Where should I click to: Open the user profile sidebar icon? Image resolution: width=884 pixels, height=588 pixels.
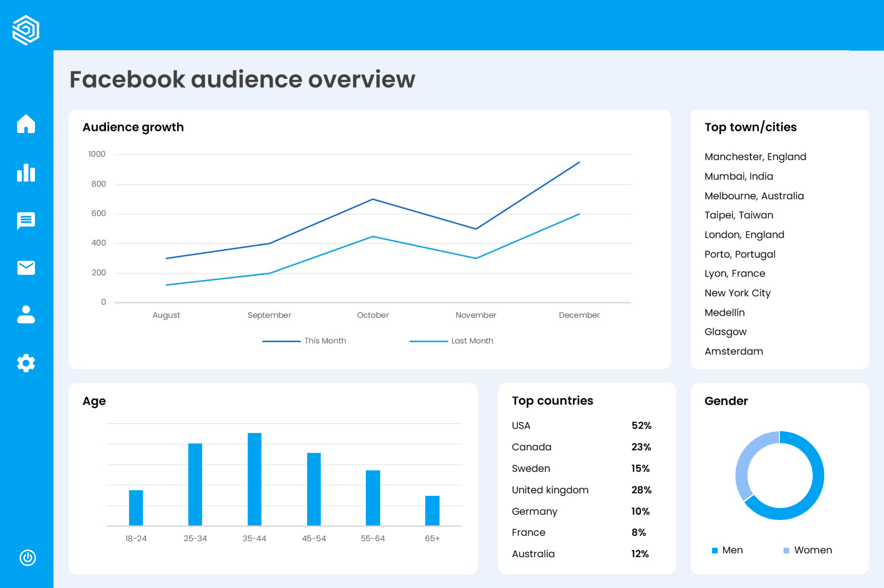(x=26, y=315)
